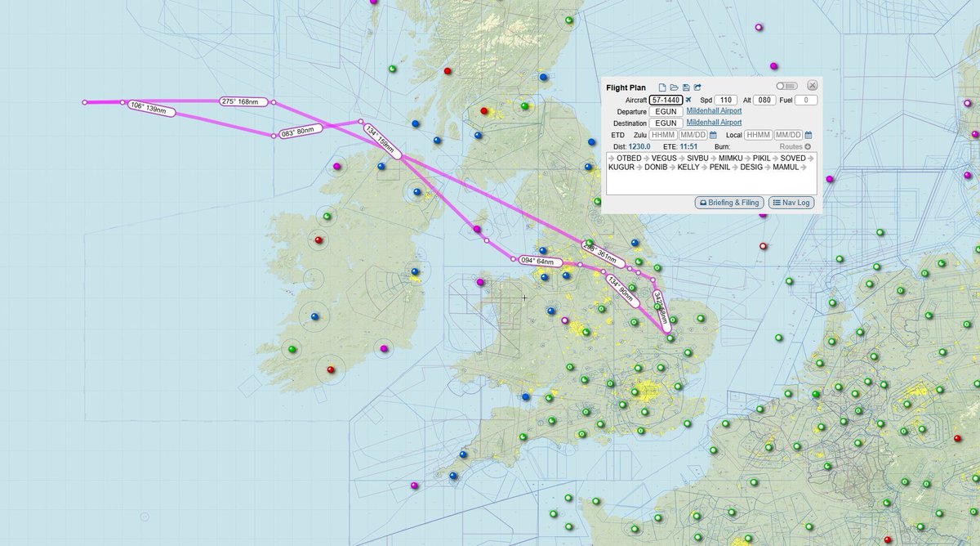
Task: Select the red navaid marker in western Ireland
Action: click(x=318, y=240)
